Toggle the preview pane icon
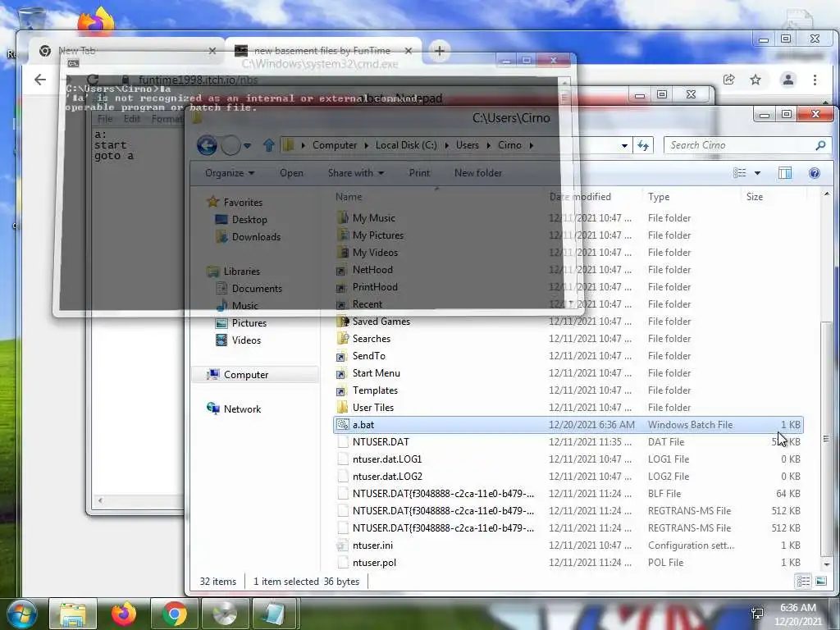The height and width of the screenshot is (630, 840). pos(785,172)
